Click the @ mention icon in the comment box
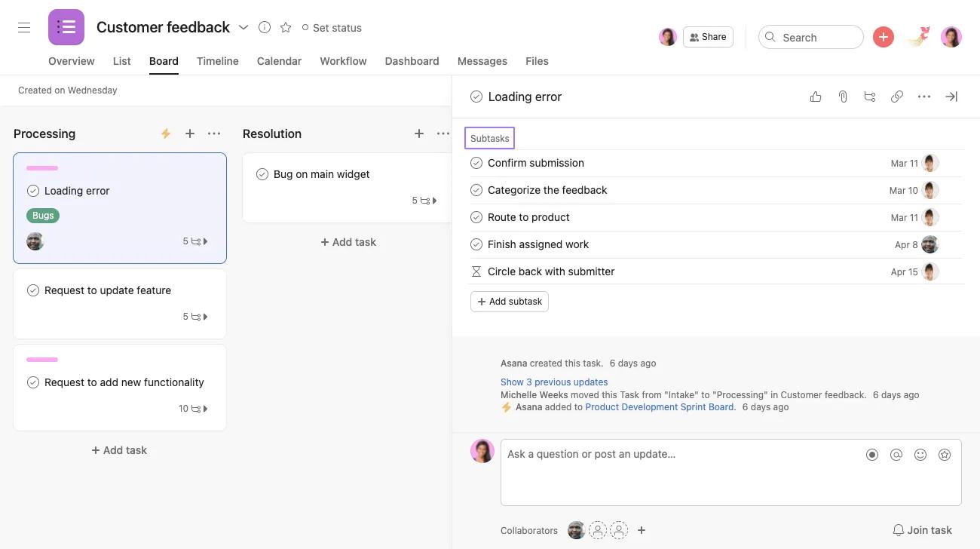This screenshot has height=549, width=980. [896, 454]
